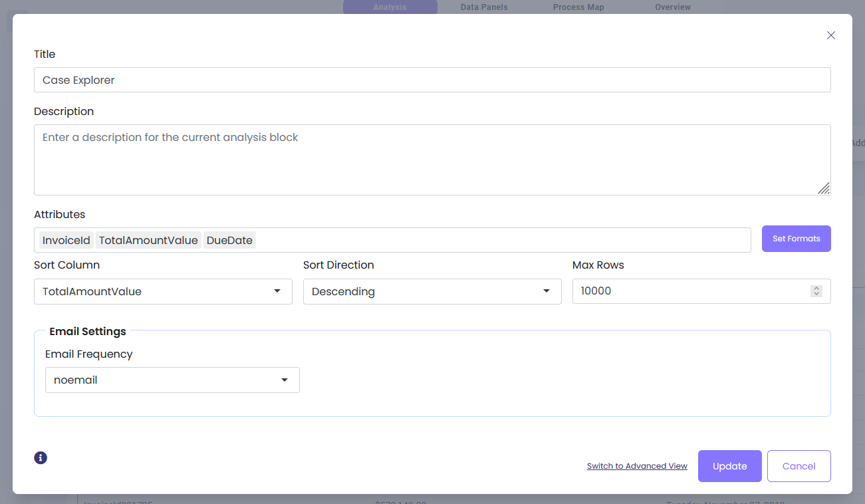Click the Set Formats button

796,239
